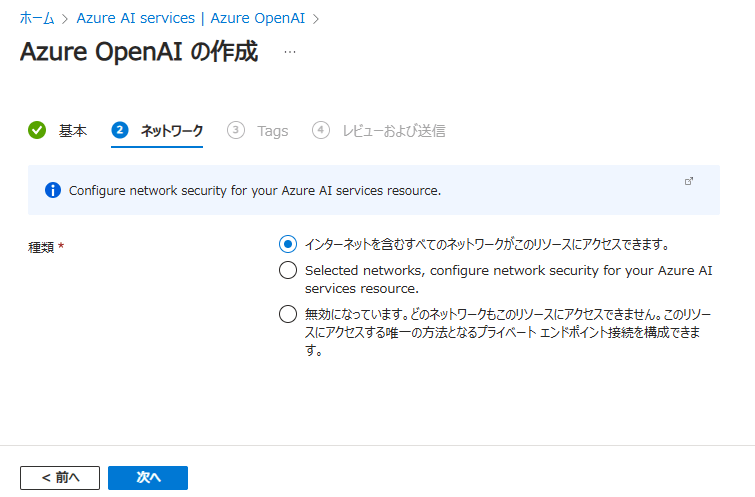Open Azure AI services | Azure OpenAI breadcrumb
755x497 pixels.
[x=191, y=18]
